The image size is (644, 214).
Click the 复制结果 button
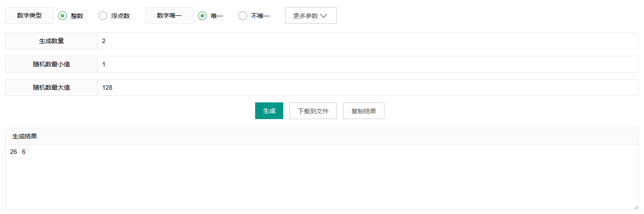click(364, 111)
